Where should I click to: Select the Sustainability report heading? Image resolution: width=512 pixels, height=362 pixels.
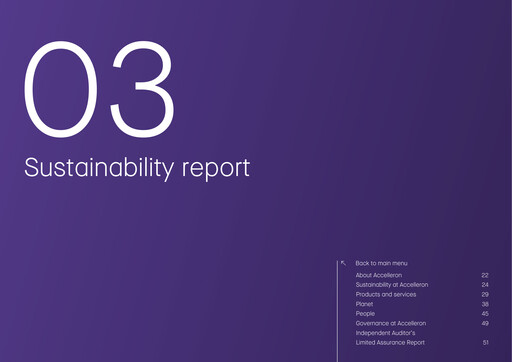point(137,168)
